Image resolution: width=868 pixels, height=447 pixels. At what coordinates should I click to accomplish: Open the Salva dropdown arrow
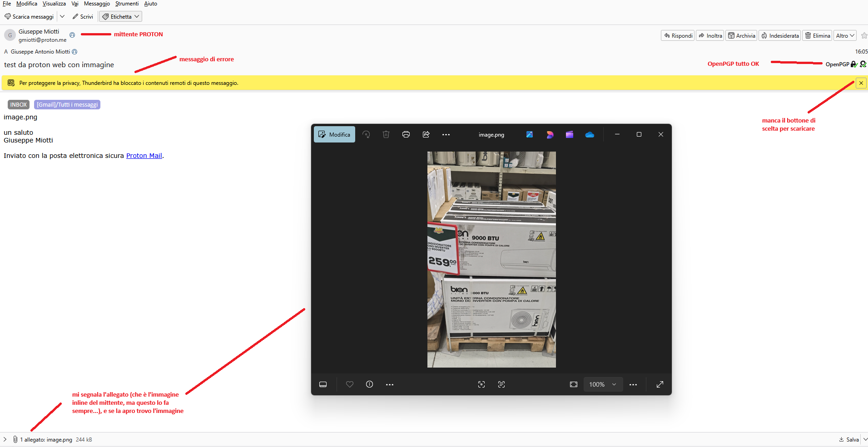(x=864, y=440)
